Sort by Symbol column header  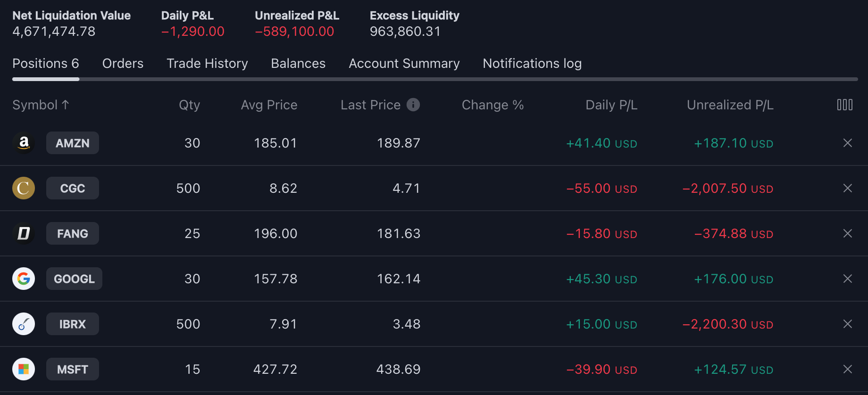pos(41,105)
